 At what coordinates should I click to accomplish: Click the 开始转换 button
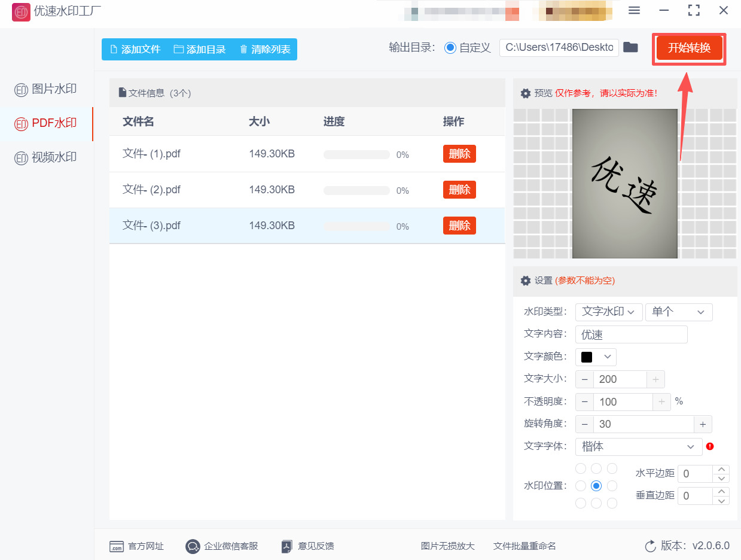tap(689, 48)
